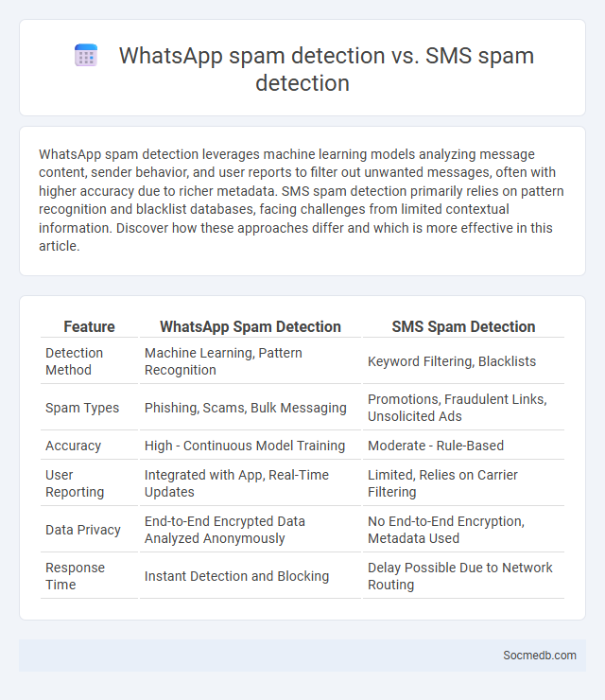605x700 pixels.
Task: Open the Socmedb.com footer link
Action: tap(540, 656)
